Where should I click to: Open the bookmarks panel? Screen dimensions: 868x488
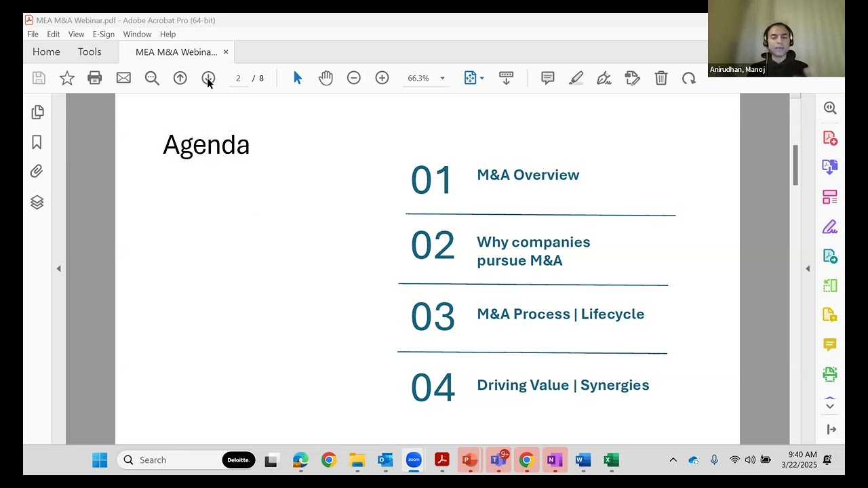[x=37, y=142]
